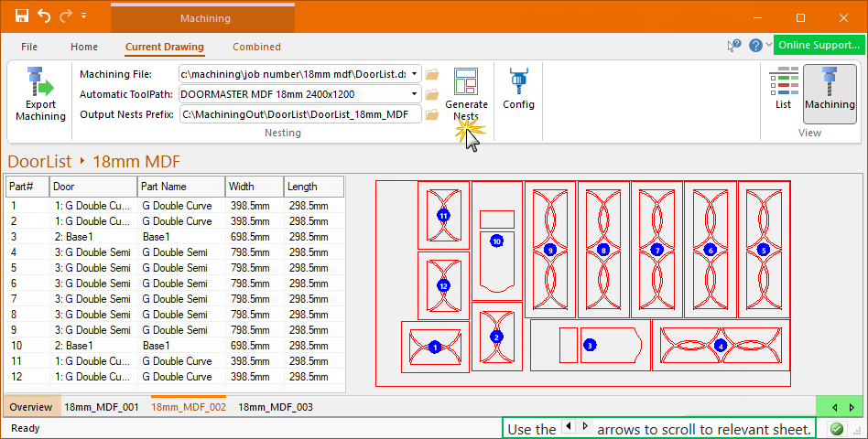Select the Current Drawing tab
The height and width of the screenshot is (439, 868).
(x=165, y=47)
